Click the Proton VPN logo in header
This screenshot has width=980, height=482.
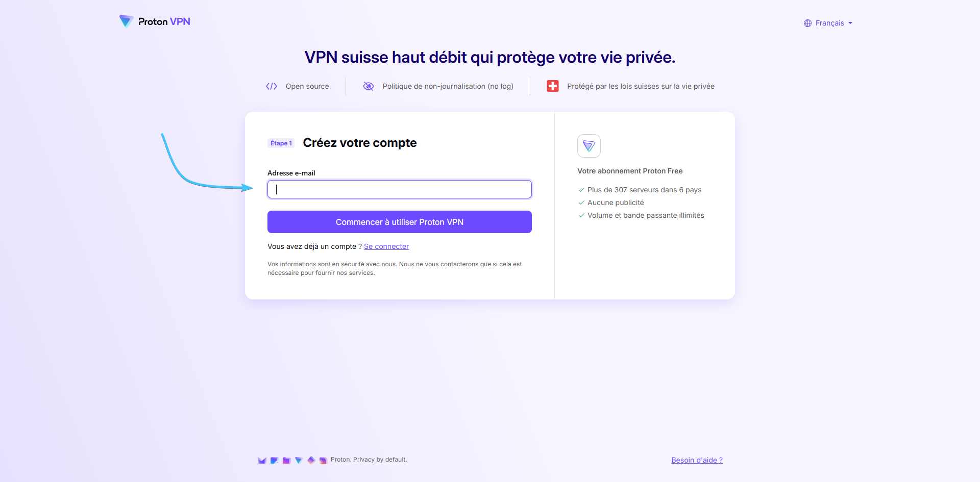[155, 21]
